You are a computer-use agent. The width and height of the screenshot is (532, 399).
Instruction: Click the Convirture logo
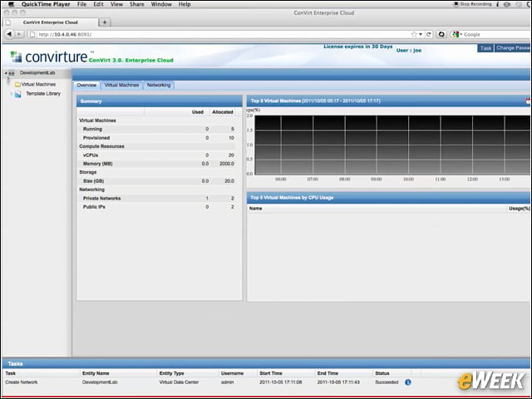tap(49, 57)
